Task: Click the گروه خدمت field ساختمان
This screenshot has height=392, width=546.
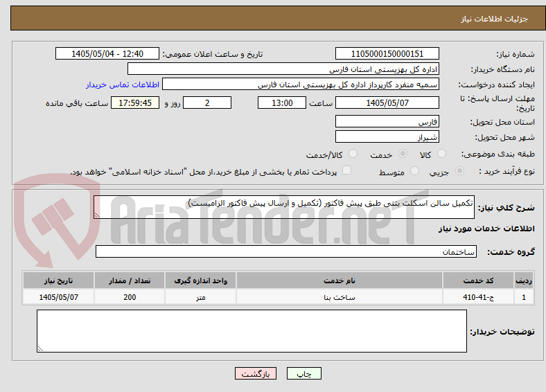Action: coord(286,251)
